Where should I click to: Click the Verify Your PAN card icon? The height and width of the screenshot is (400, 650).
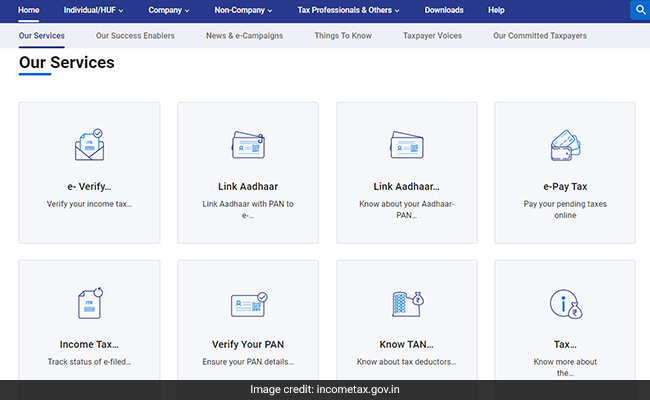[x=247, y=304]
